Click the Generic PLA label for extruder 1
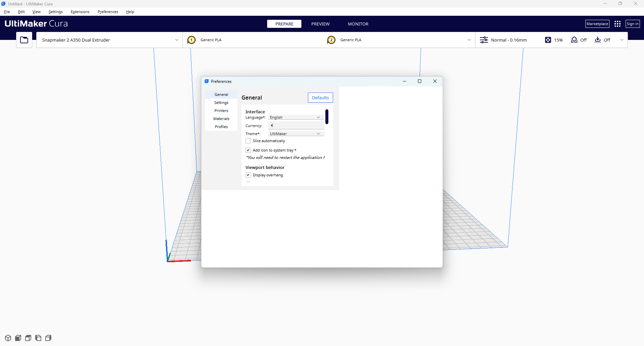The image size is (644, 346). [x=211, y=40]
